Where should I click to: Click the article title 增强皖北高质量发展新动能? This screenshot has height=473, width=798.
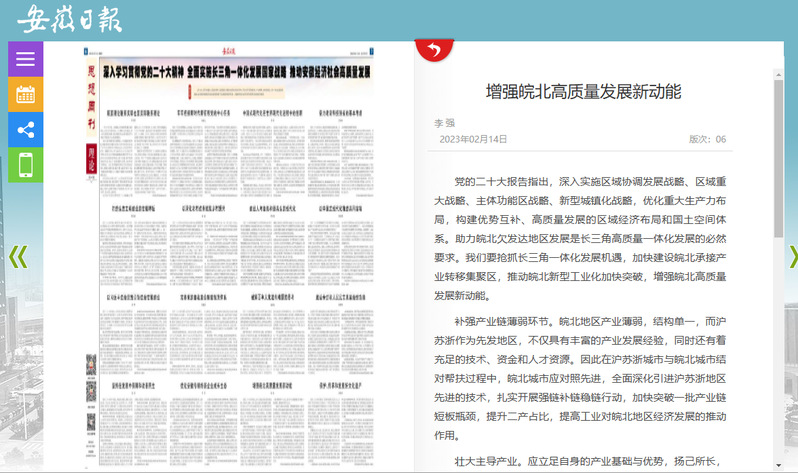[x=583, y=92]
